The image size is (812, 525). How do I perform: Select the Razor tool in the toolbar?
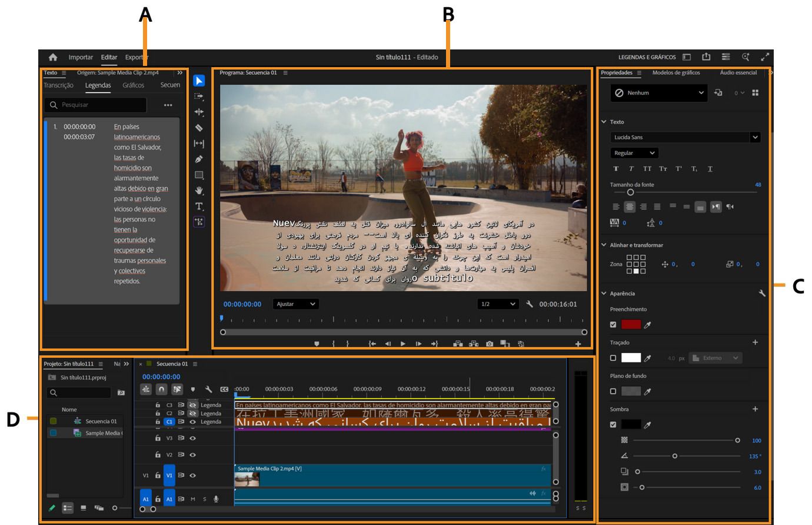[x=198, y=128]
